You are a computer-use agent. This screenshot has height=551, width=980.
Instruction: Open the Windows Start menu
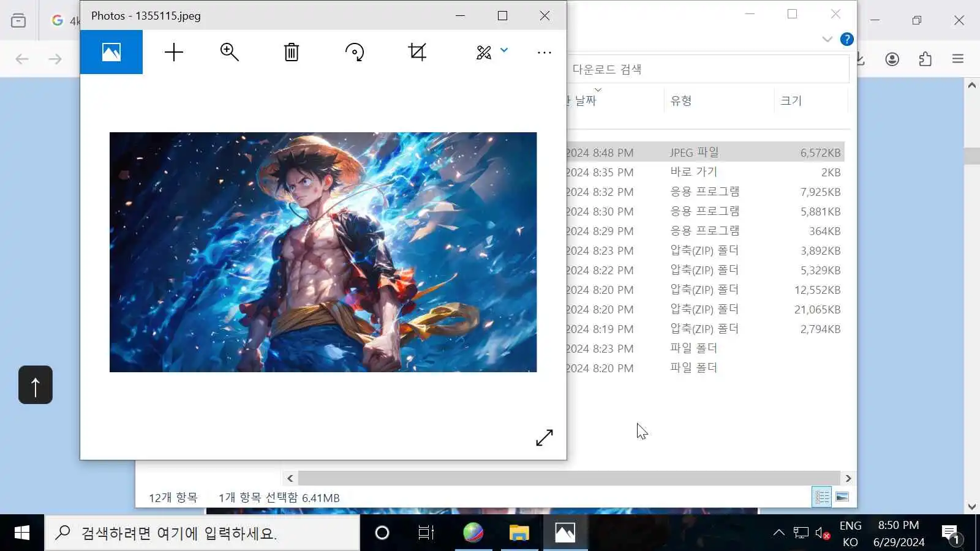pyautogui.click(x=22, y=533)
